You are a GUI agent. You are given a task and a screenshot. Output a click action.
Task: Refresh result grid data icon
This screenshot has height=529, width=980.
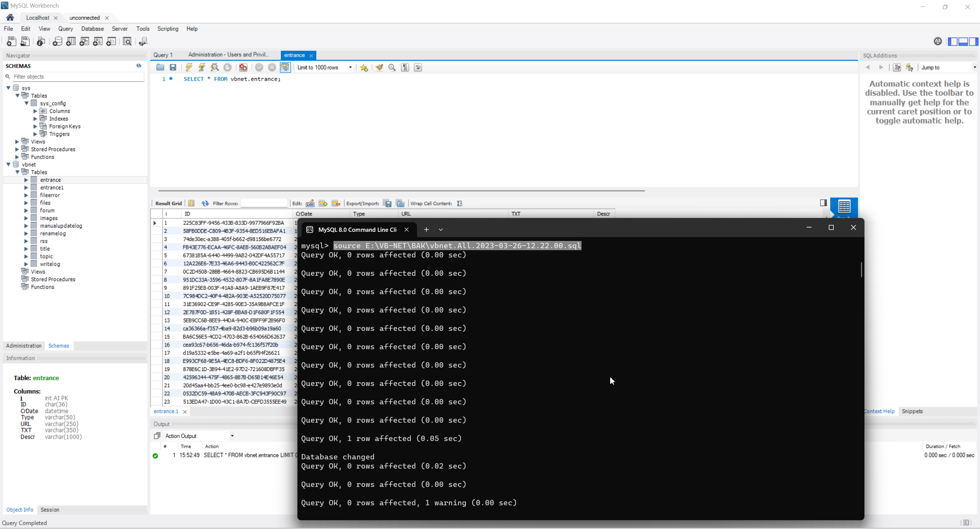coord(205,203)
